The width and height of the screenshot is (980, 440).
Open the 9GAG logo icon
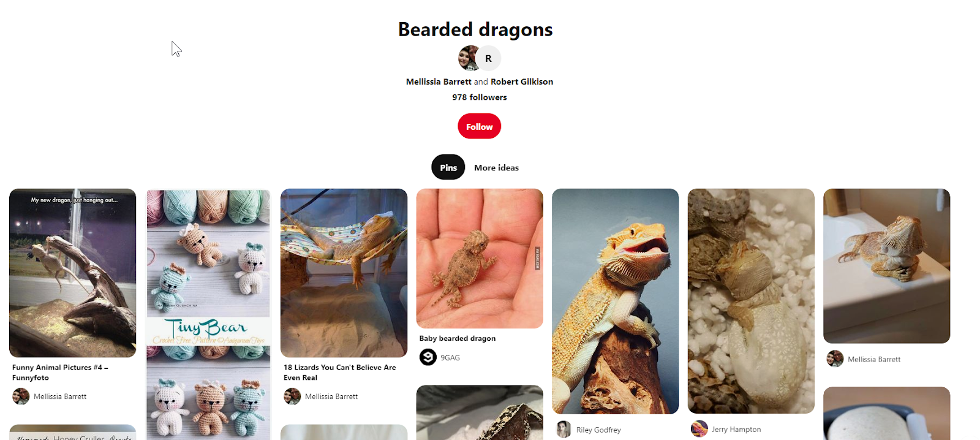click(x=428, y=357)
